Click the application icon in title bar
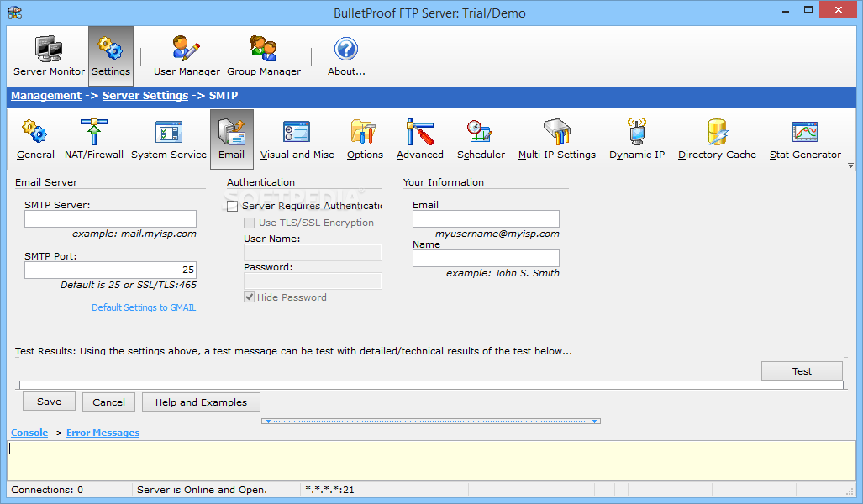This screenshot has height=504, width=863. pyautogui.click(x=15, y=13)
